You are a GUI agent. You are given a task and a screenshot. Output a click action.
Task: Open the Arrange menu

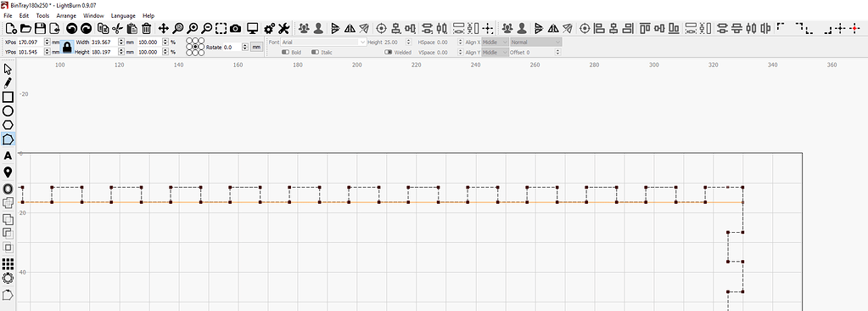pyautogui.click(x=66, y=16)
